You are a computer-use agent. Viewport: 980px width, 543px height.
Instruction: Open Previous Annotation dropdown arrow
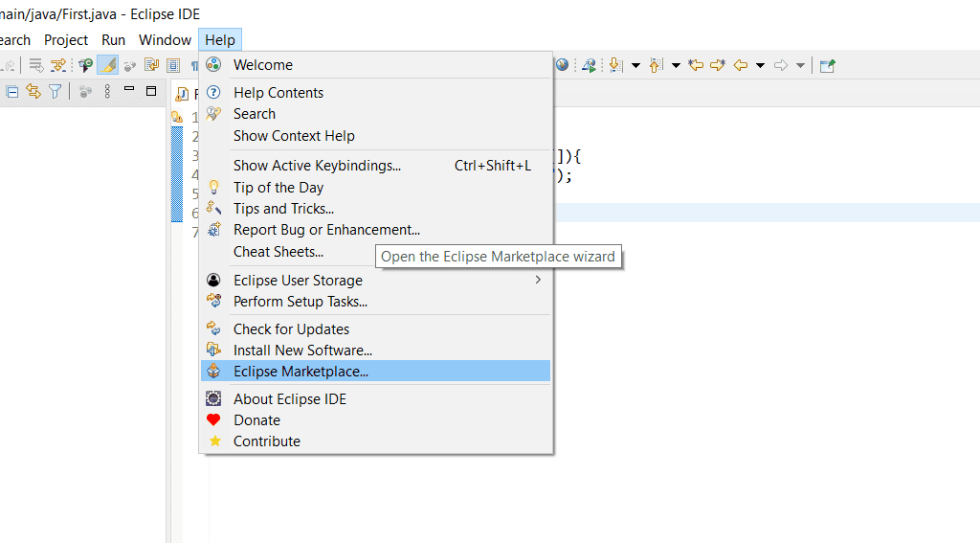676,65
